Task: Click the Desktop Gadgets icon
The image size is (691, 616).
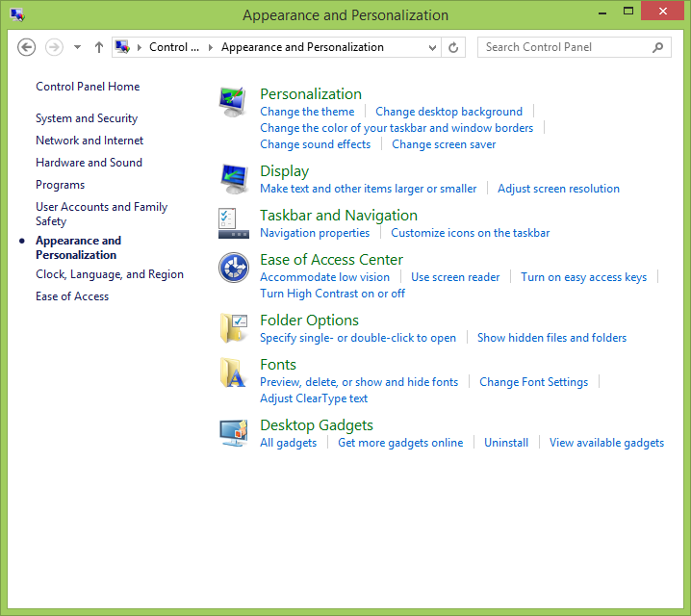Action: click(x=233, y=433)
